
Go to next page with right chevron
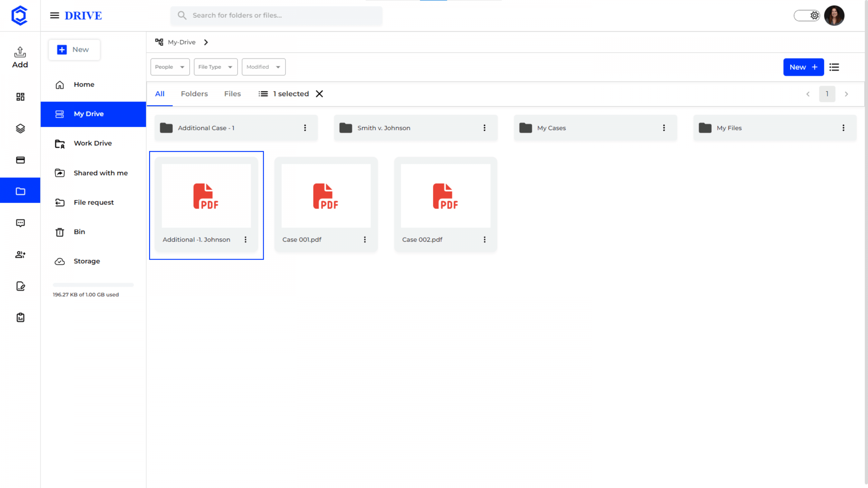[846, 94]
